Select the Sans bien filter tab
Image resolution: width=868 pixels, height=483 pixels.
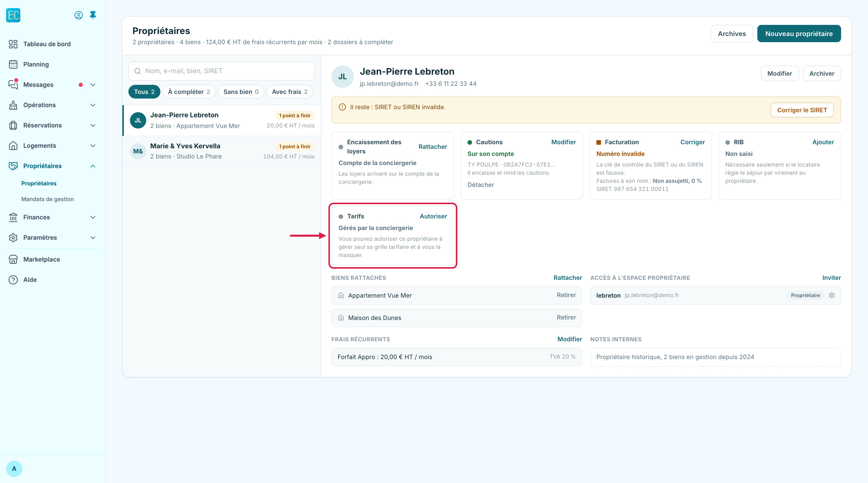[241, 92]
